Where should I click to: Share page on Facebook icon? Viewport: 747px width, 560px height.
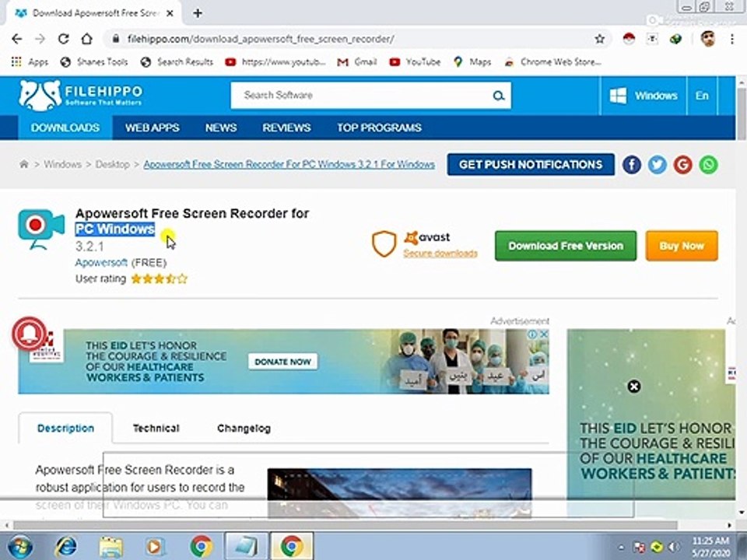click(x=632, y=165)
